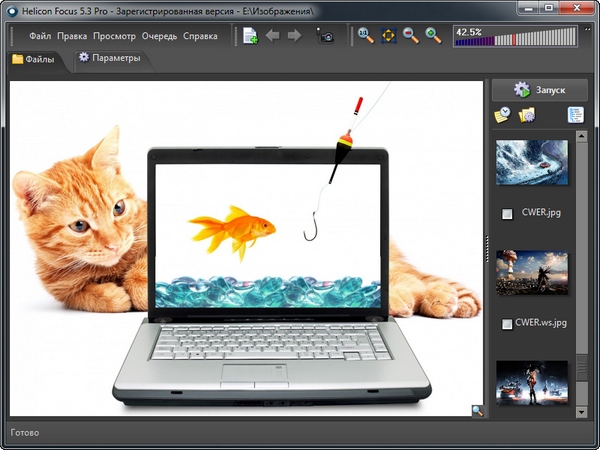Check the CWER.jpg checkbox

click(x=507, y=213)
